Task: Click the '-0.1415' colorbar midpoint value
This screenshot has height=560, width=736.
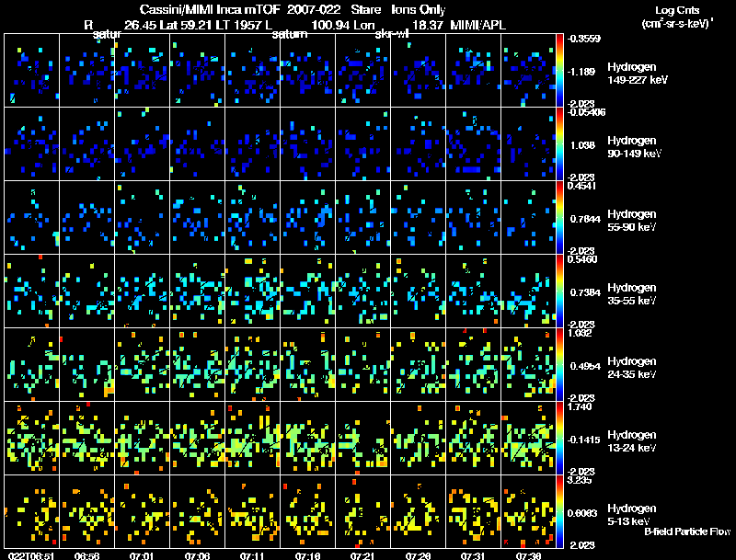Action: (x=584, y=440)
